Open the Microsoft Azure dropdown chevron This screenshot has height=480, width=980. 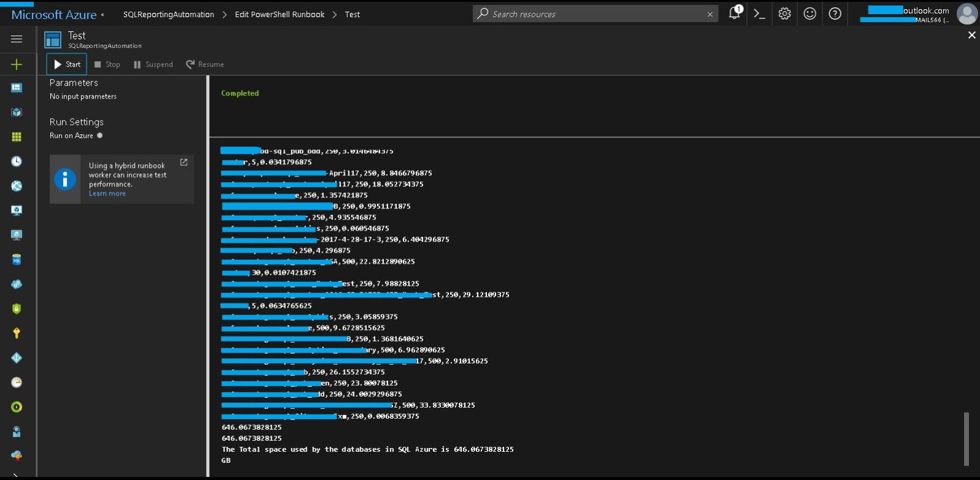tap(102, 15)
